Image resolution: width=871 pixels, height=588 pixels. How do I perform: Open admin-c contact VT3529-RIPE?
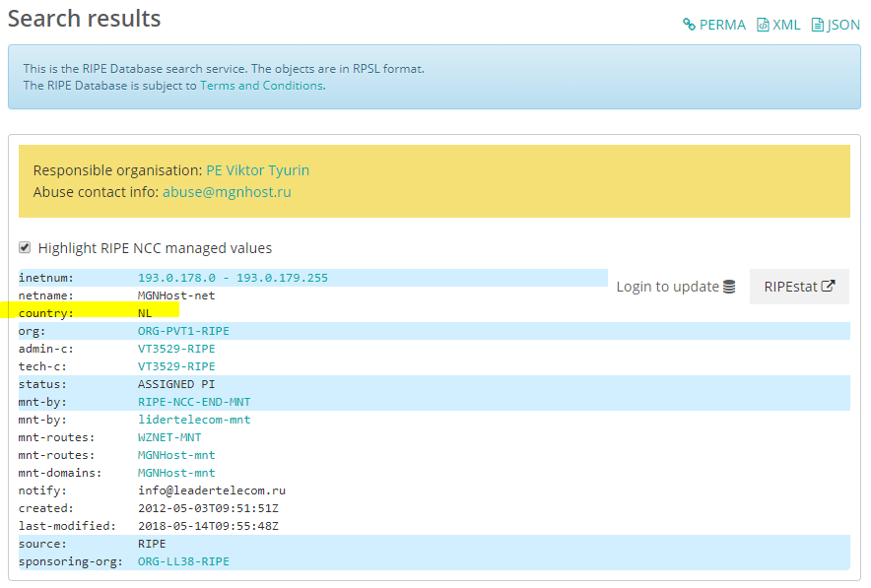(176, 349)
